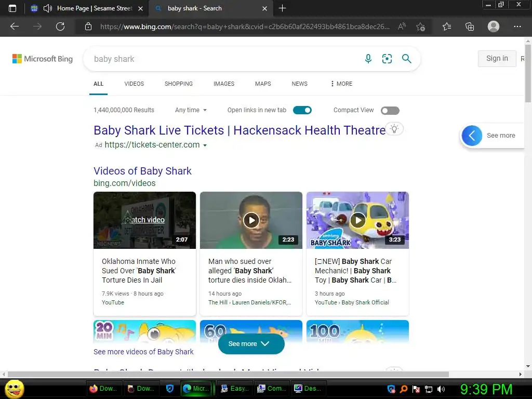This screenshot has width=532, height=399.
Task: Expand ad URL tickets-center.com dropdown arrow
Action: [x=205, y=145]
